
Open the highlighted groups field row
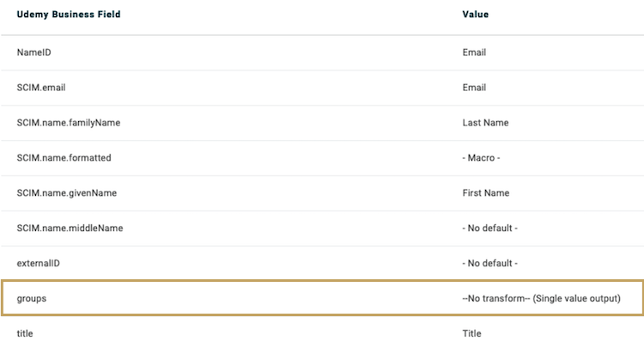tap(32, 298)
